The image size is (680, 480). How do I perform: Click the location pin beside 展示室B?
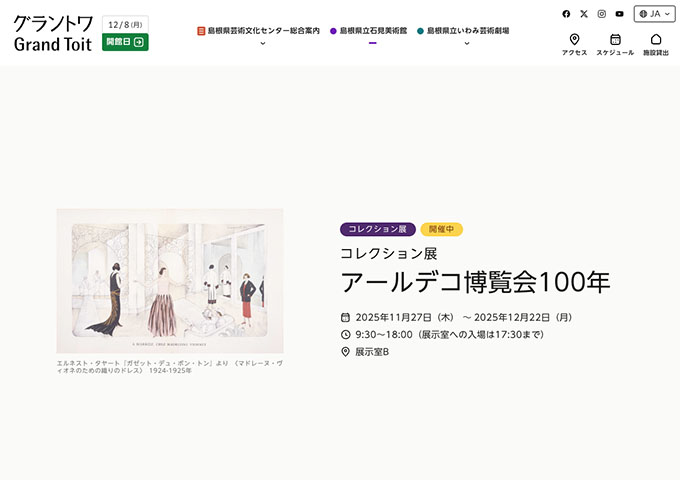345,352
